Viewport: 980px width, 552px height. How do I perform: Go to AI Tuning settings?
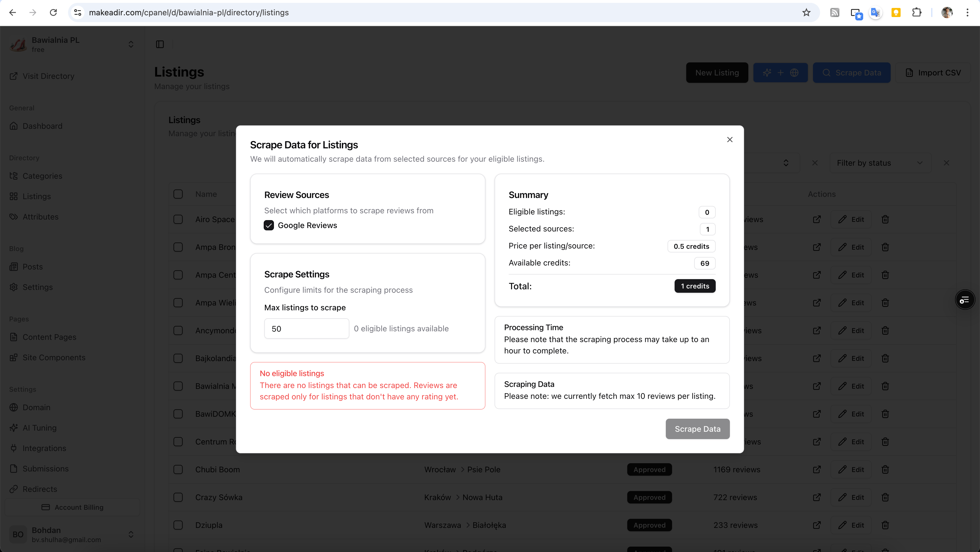[x=39, y=428]
